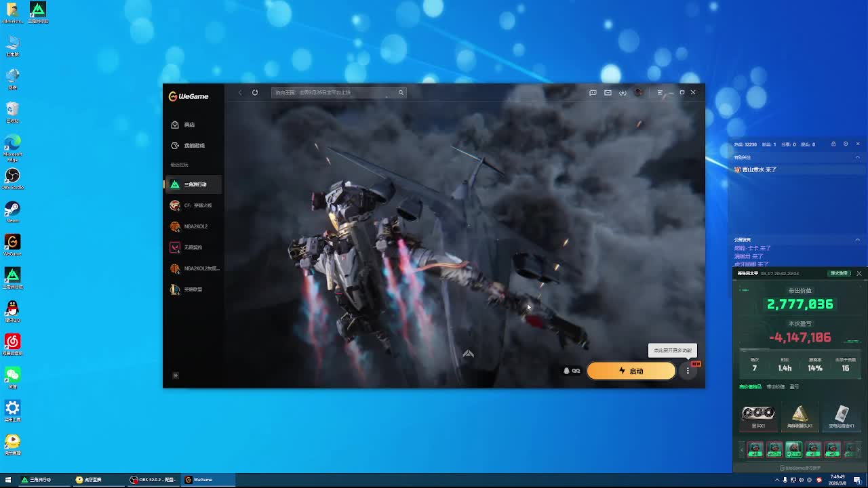This screenshot has width=868, height=488.
Task: Click the QQ login icon near launch button
Action: 572,371
